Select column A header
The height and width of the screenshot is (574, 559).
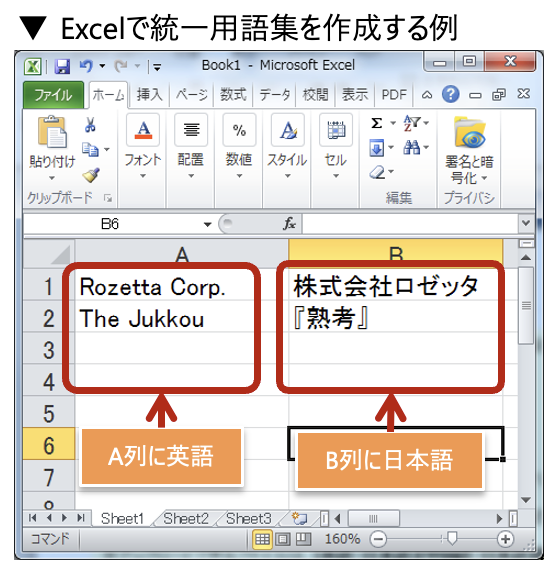pos(182,254)
